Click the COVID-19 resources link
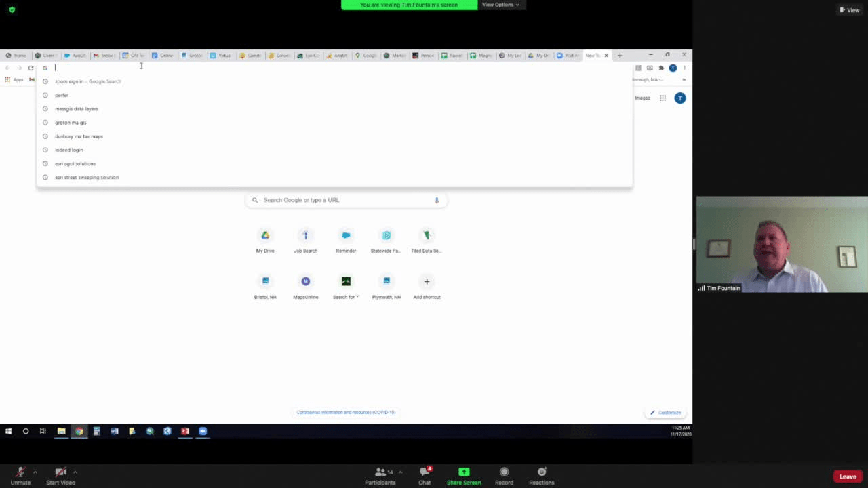 pyautogui.click(x=346, y=412)
